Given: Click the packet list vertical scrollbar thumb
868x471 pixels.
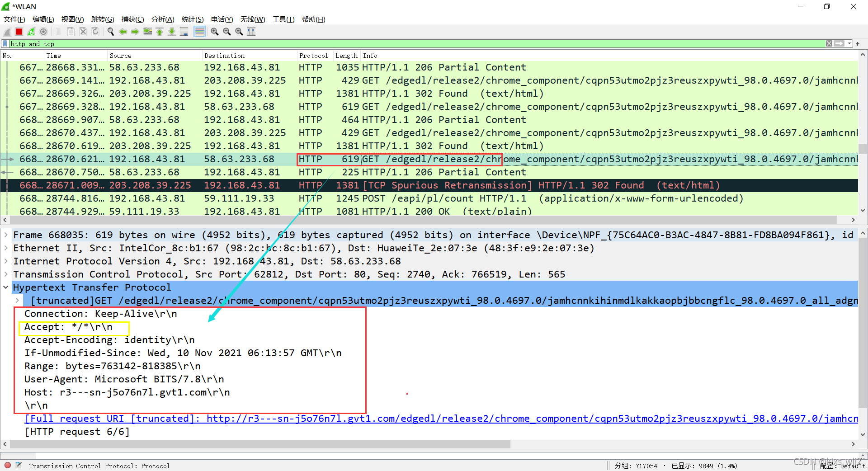Looking at the screenshot, I should (863, 149).
